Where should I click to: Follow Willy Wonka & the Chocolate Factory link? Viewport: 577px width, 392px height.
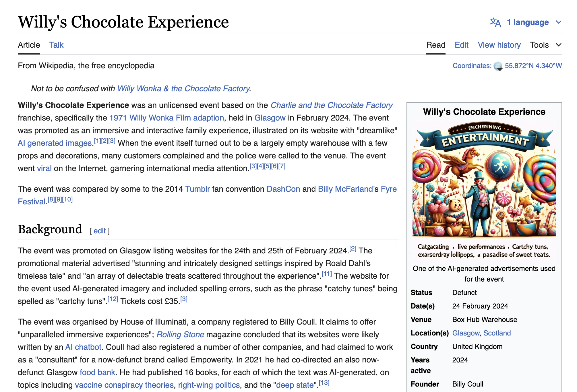click(183, 88)
